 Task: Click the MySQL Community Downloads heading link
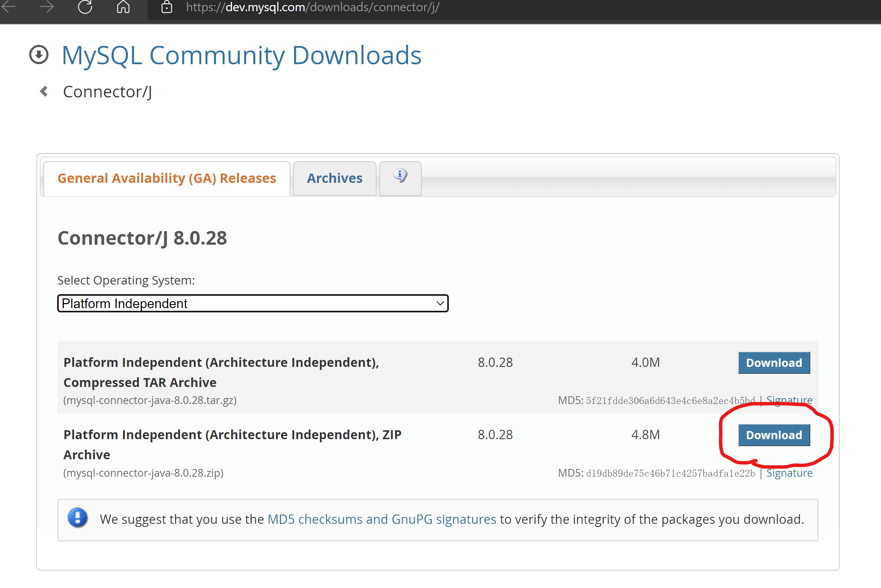(x=241, y=55)
